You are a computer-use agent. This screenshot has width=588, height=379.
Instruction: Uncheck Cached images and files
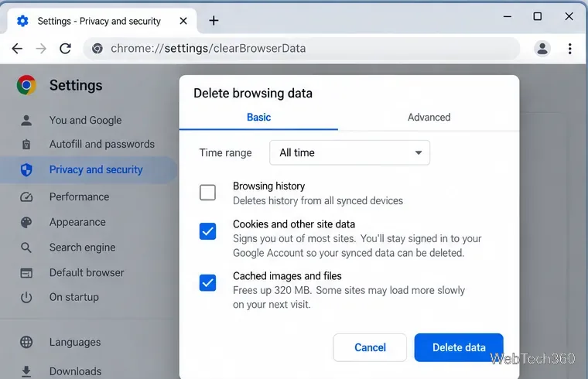207,282
